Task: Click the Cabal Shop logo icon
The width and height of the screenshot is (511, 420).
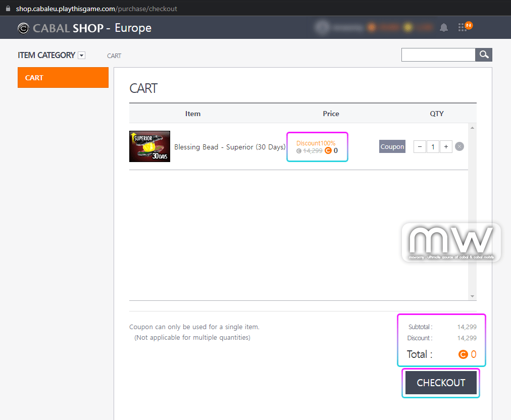Action: pos(23,28)
